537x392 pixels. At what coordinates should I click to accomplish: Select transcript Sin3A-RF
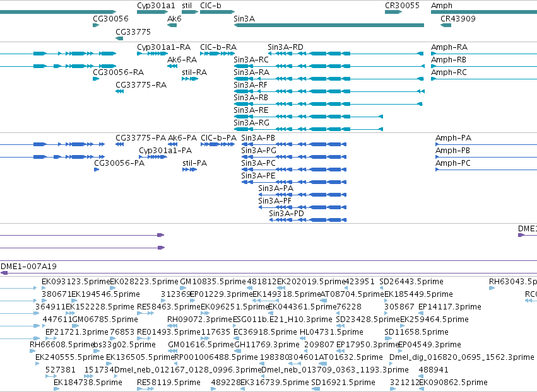point(329,91)
